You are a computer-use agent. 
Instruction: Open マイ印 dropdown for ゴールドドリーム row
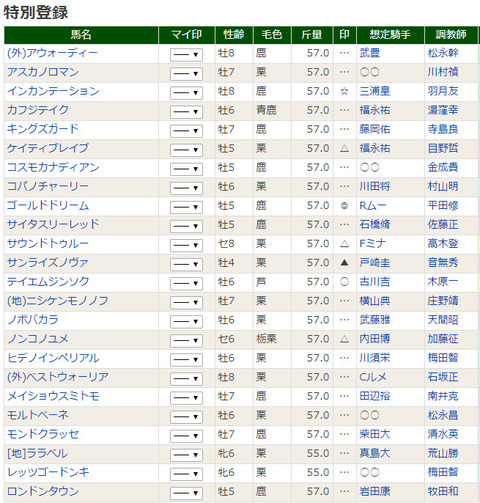pyautogui.click(x=186, y=207)
